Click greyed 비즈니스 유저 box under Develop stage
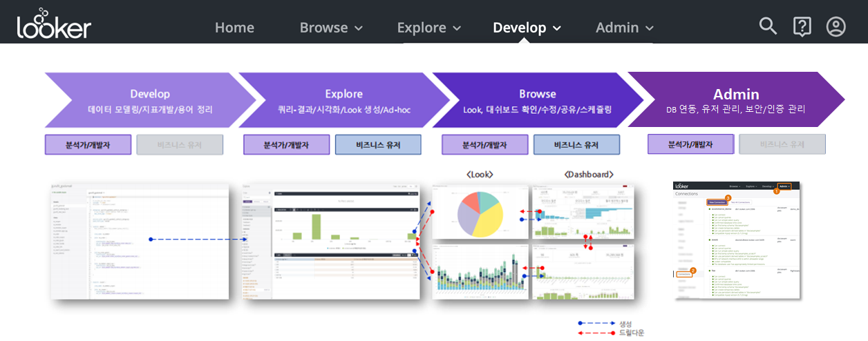 point(180,145)
